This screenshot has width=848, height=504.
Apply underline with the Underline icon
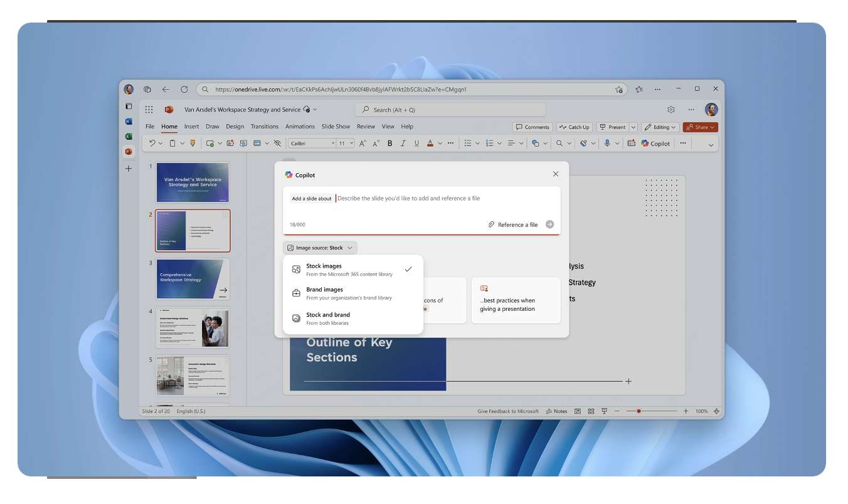click(x=416, y=144)
